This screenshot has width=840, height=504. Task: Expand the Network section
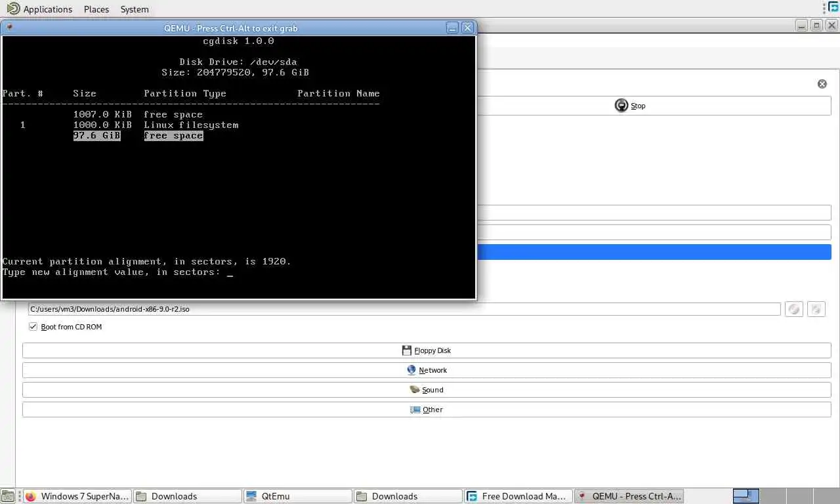pos(427,370)
